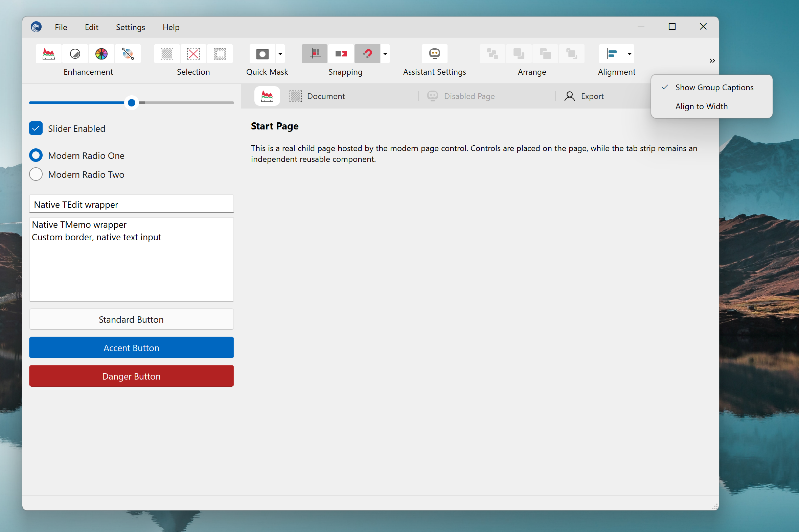Screen dimensions: 799x532
Task: Click the Start Page heading text
Action: coord(275,126)
